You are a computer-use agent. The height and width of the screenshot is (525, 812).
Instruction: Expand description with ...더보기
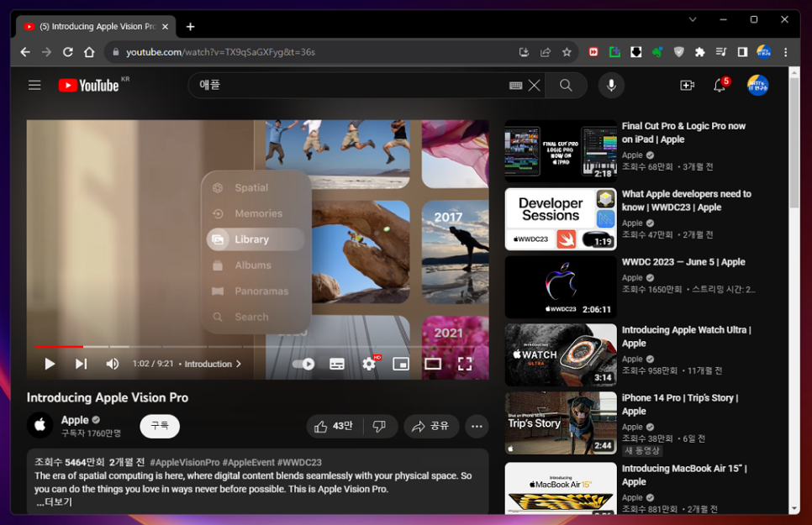(55, 501)
